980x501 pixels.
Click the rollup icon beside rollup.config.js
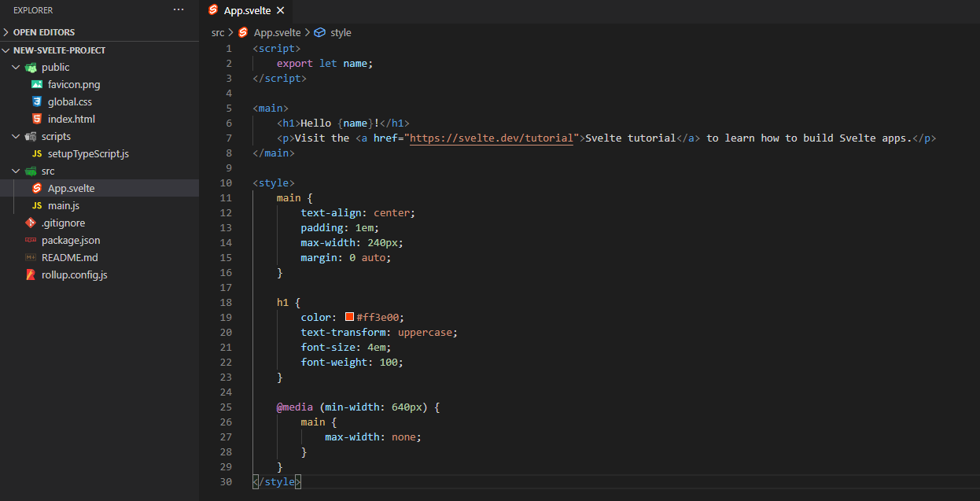pos(31,274)
